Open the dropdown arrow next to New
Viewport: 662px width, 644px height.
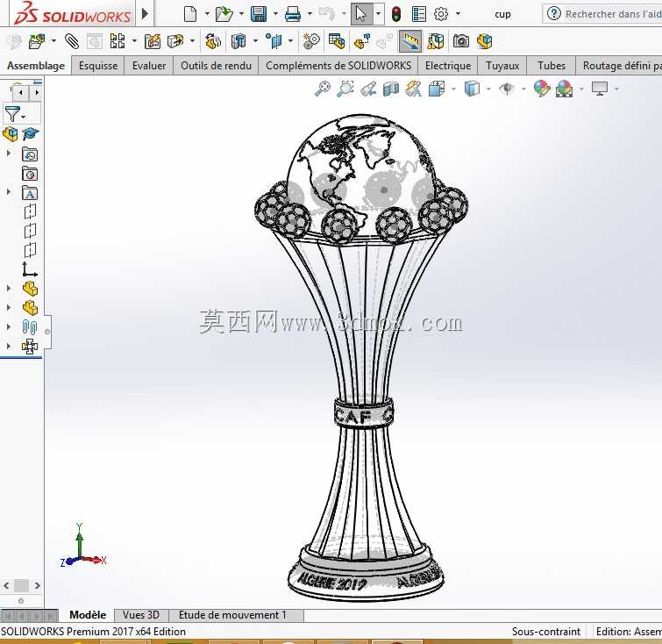click(207, 14)
